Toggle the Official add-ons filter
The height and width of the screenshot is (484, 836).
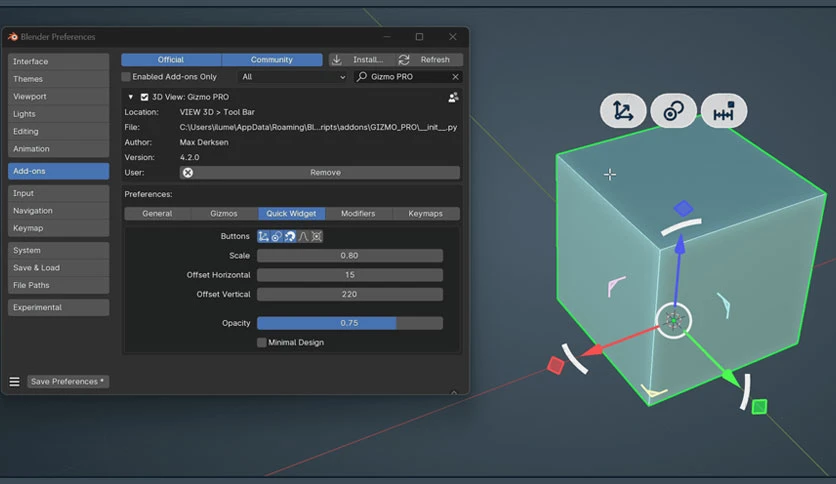171,60
